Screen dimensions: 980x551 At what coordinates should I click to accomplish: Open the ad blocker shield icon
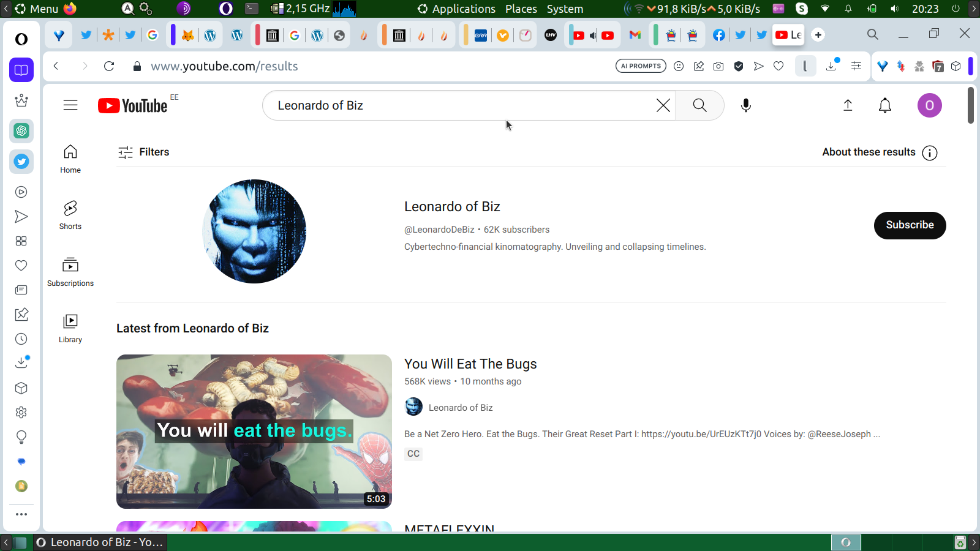coord(739,66)
